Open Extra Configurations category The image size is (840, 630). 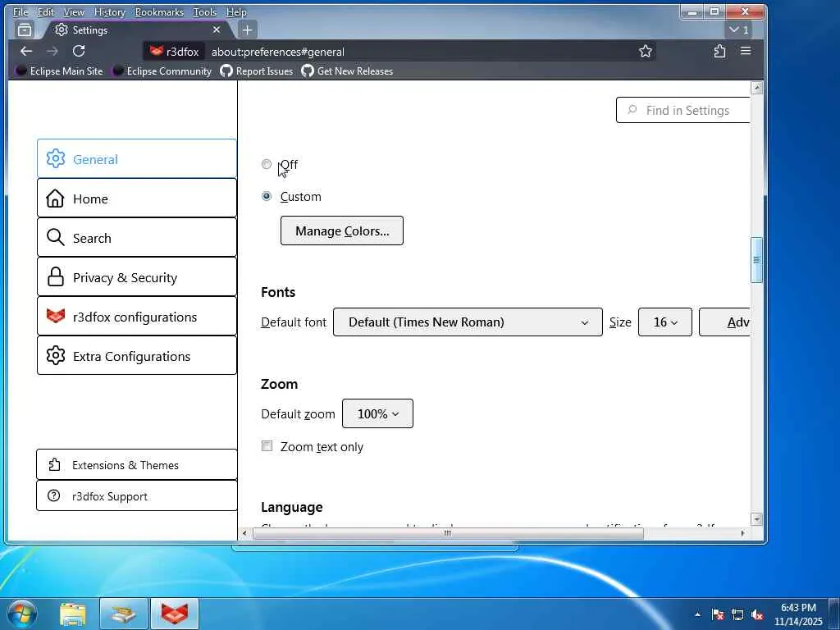coord(137,356)
